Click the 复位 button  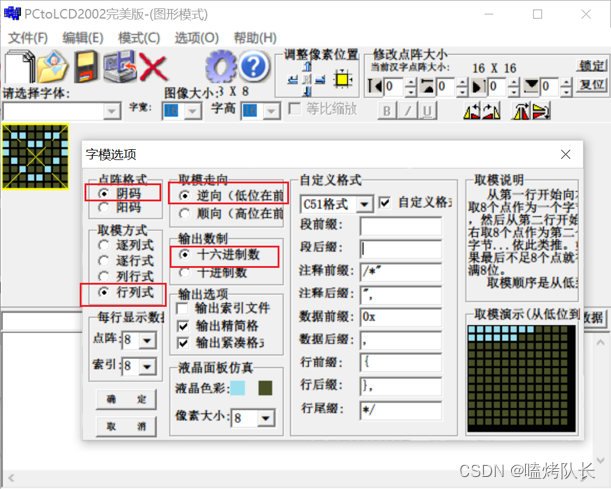591,85
